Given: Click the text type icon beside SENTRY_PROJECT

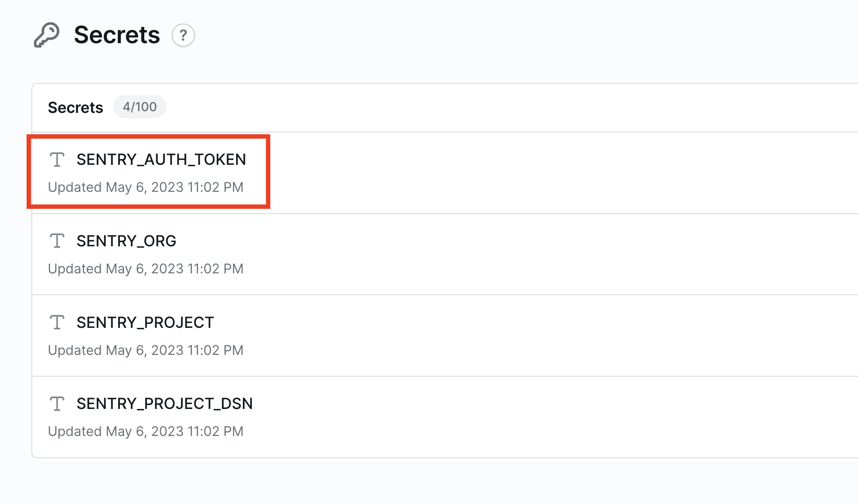Looking at the screenshot, I should coord(57,322).
